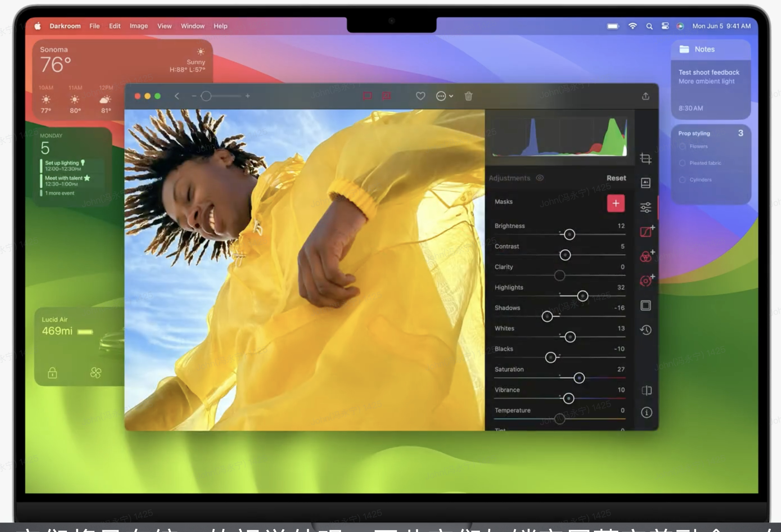The height and width of the screenshot is (532, 781).
Task: Open the edit history clock icon
Action: coord(646,330)
